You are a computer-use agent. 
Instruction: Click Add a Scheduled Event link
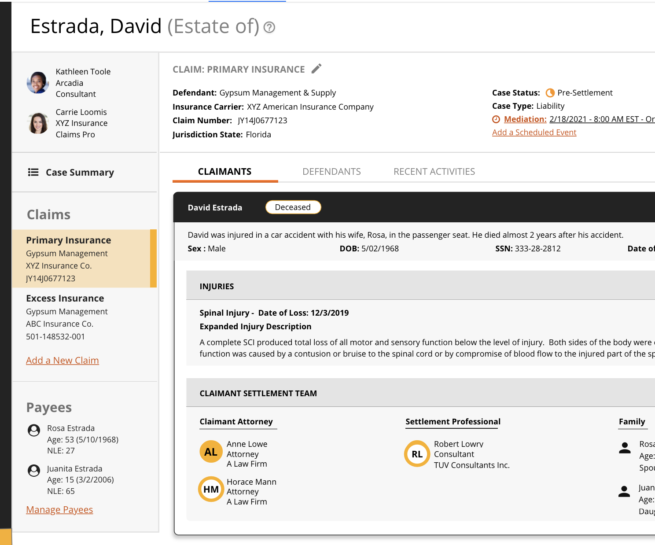tap(534, 132)
